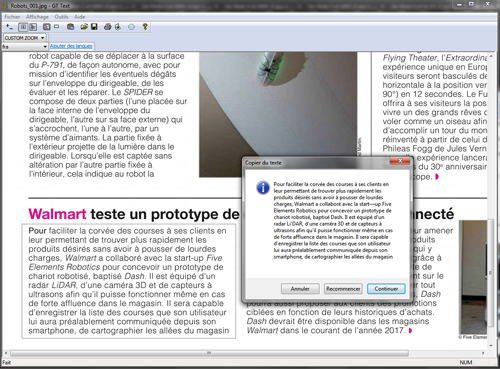Click the dark gray window-layout toolbar icon
The image size is (500, 369).
47,27
